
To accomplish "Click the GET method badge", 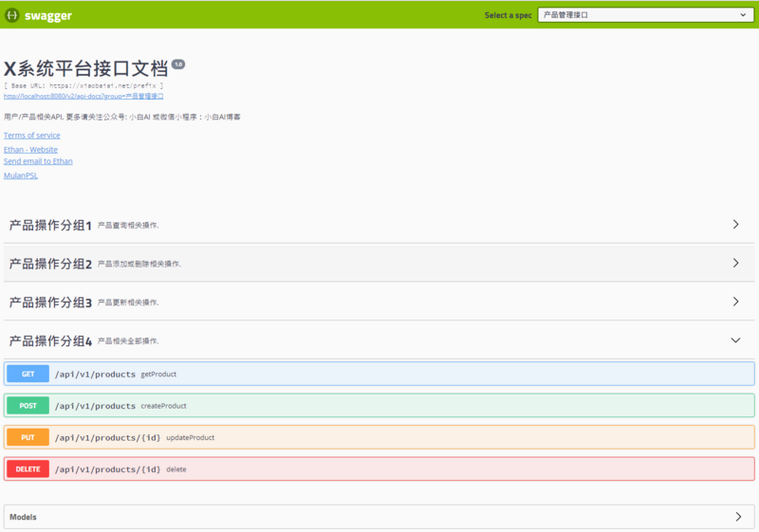I will click(28, 374).
